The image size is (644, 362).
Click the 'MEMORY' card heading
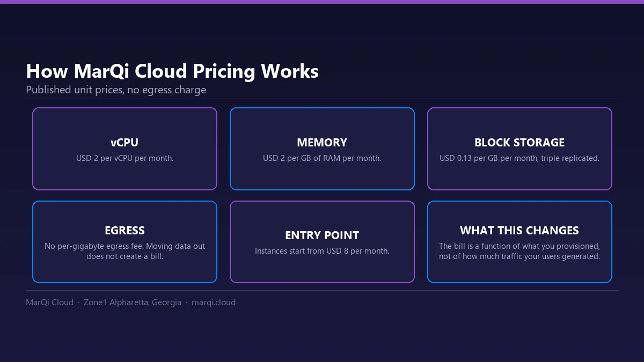click(x=322, y=142)
